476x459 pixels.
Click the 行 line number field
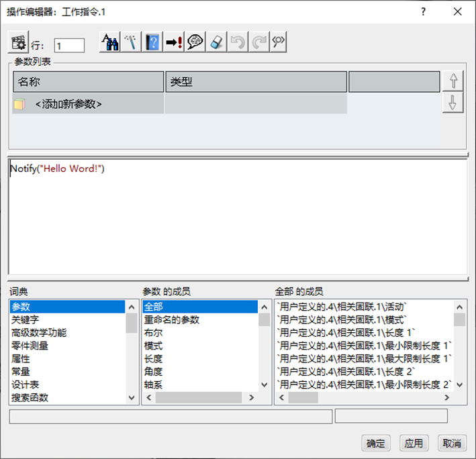[x=69, y=46]
